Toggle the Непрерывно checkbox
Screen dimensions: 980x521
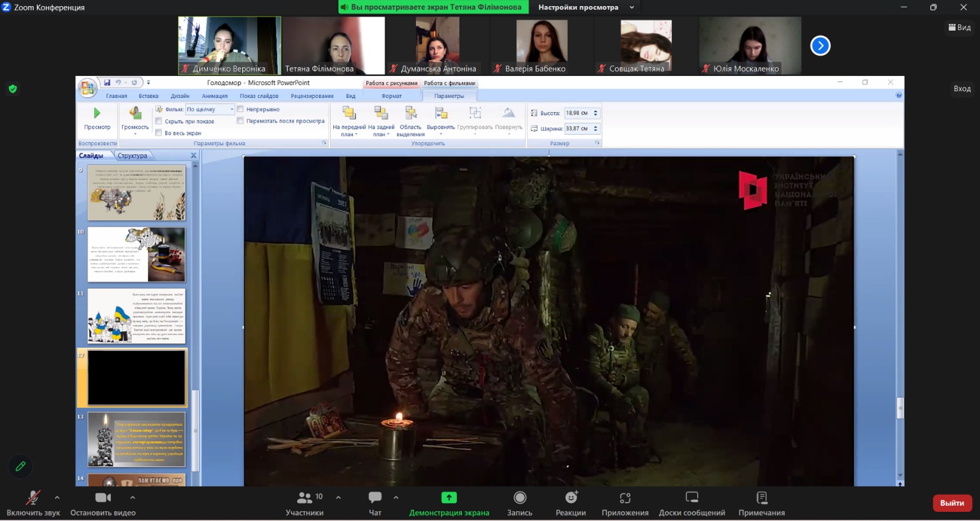[241, 110]
